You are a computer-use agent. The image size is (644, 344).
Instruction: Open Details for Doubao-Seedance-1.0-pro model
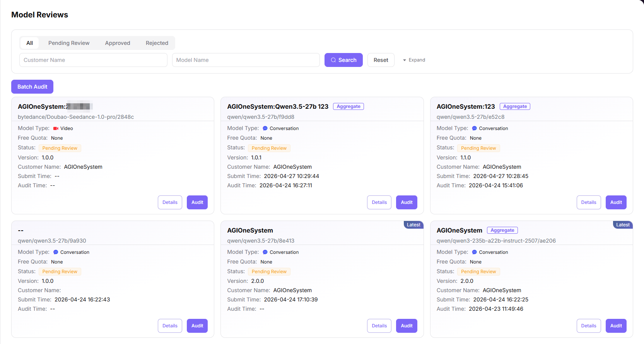(x=170, y=202)
